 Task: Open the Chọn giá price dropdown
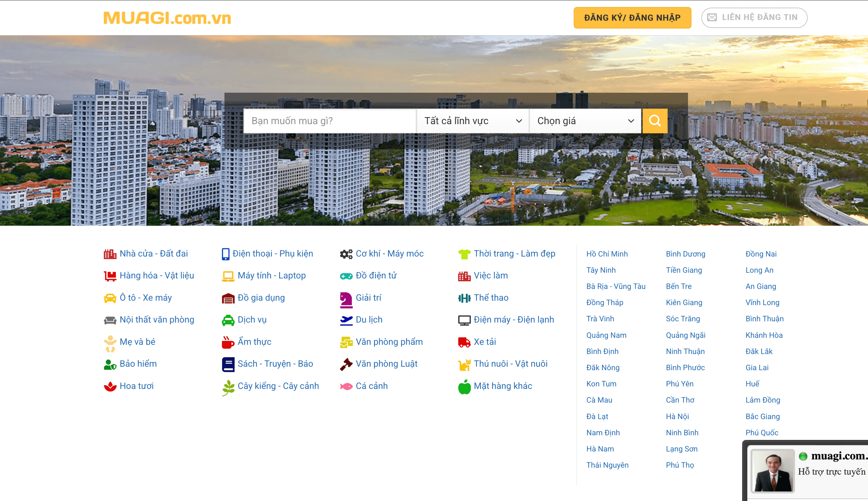click(x=585, y=121)
